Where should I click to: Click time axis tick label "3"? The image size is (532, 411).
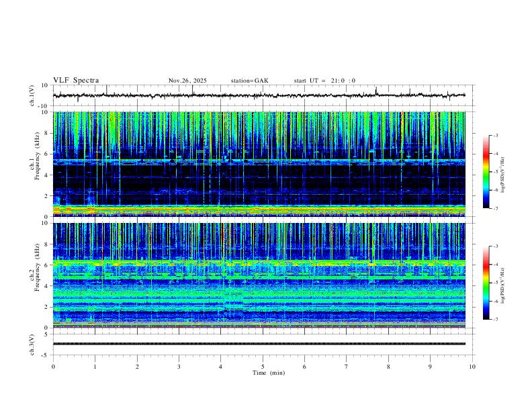[x=179, y=367]
